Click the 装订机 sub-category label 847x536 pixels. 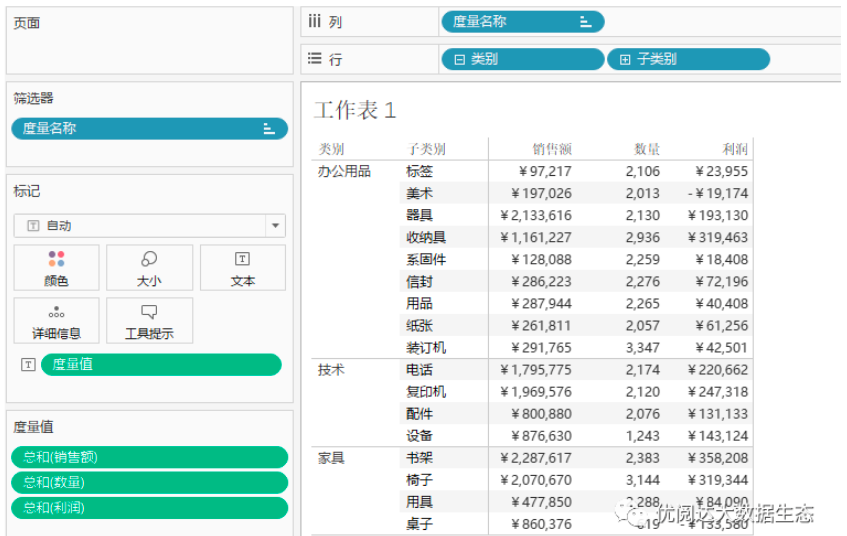pos(426,348)
